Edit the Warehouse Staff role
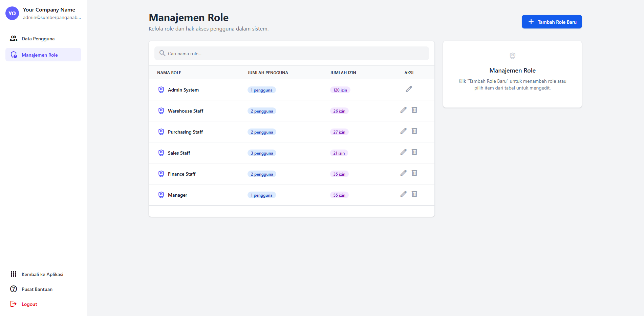644x316 pixels. pyautogui.click(x=403, y=110)
